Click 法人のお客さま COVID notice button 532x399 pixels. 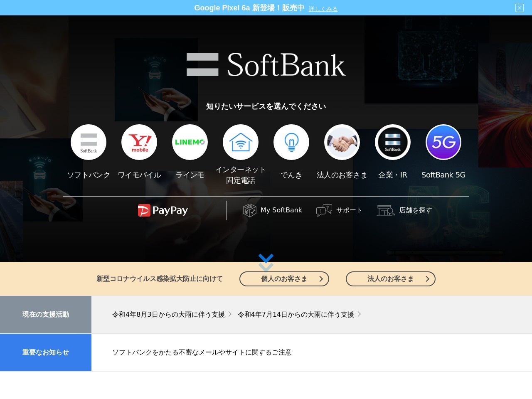point(391,279)
